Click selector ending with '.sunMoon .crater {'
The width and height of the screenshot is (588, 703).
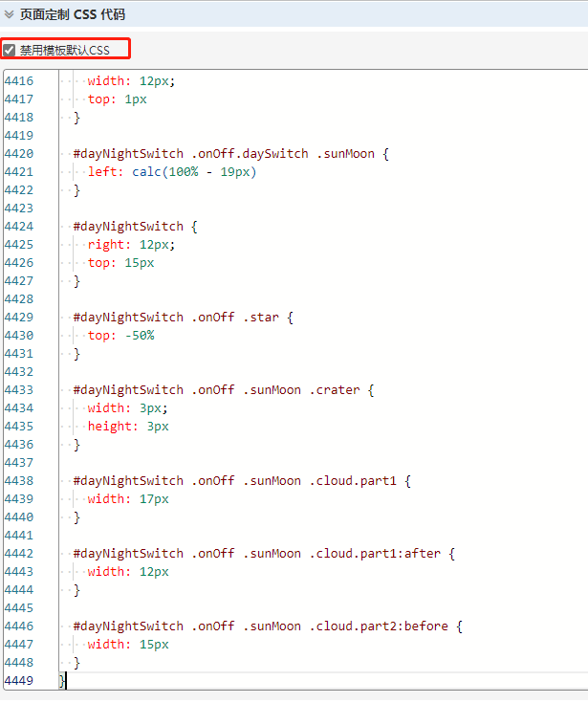pyautogui.click(x=223, y=390)
